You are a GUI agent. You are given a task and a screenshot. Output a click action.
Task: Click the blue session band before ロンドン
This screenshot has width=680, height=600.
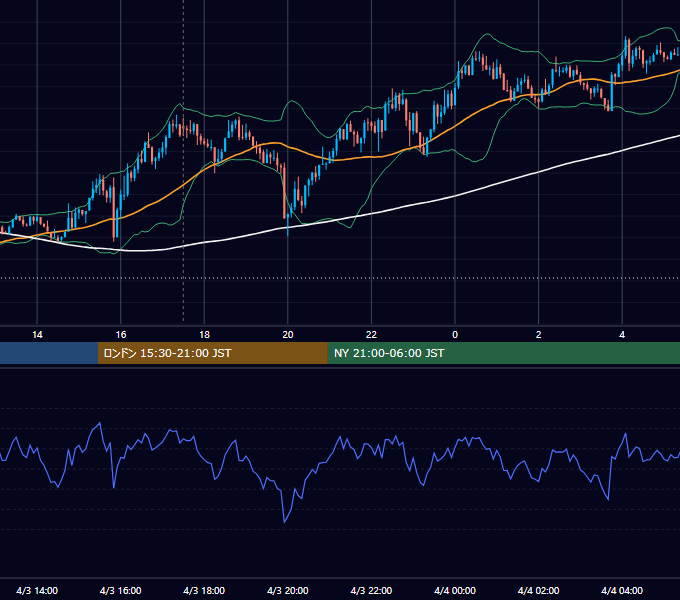(49, 353)
